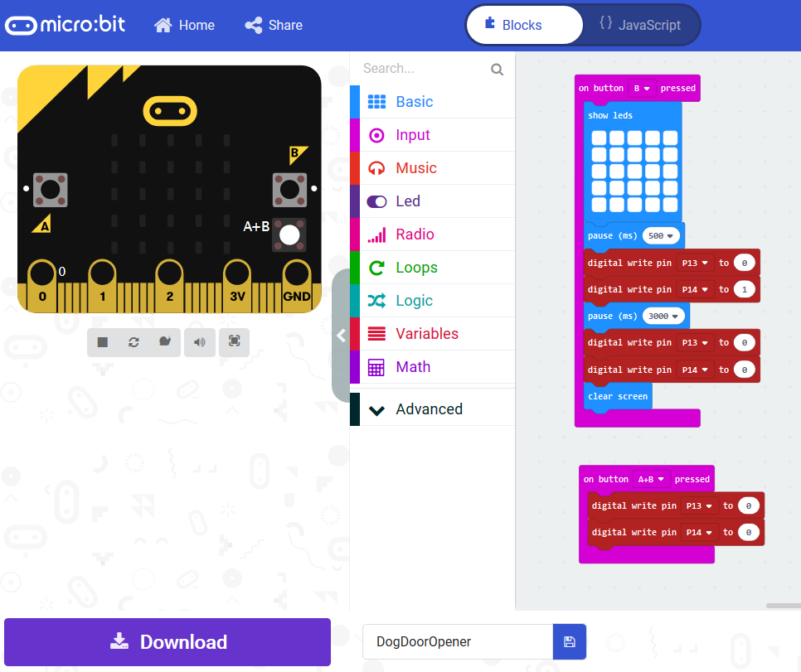This screenshot has width=801, height=672.
Task: Click simulator GND pin
Action: point(297,286)
